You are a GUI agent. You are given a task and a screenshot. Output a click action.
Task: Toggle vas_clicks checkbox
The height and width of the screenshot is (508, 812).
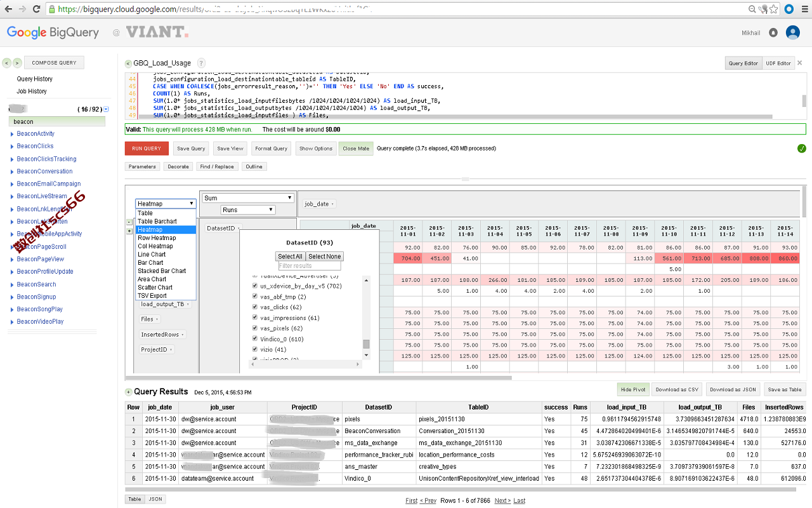coord(255,307)
